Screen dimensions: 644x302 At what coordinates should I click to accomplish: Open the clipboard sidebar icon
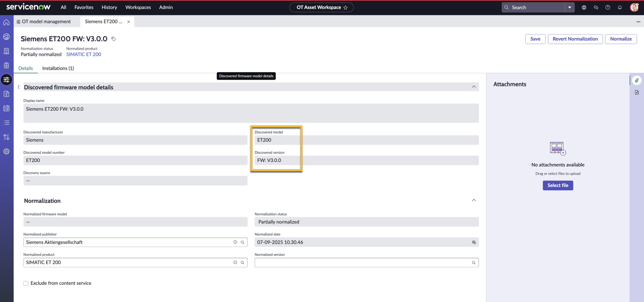tap(6, 65)
